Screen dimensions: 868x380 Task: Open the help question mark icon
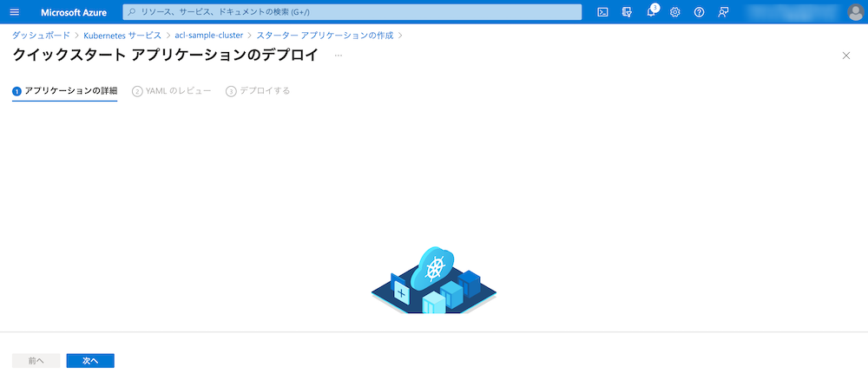click(699, 12)
